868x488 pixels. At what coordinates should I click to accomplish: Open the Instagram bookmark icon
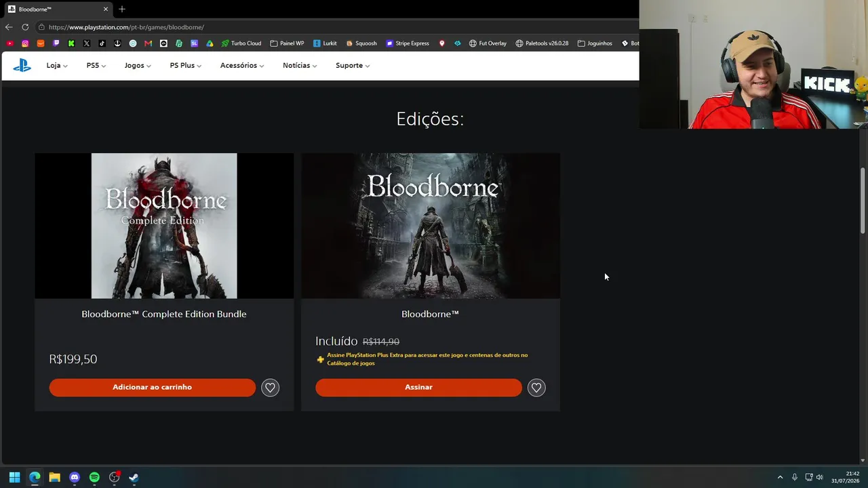25,43
